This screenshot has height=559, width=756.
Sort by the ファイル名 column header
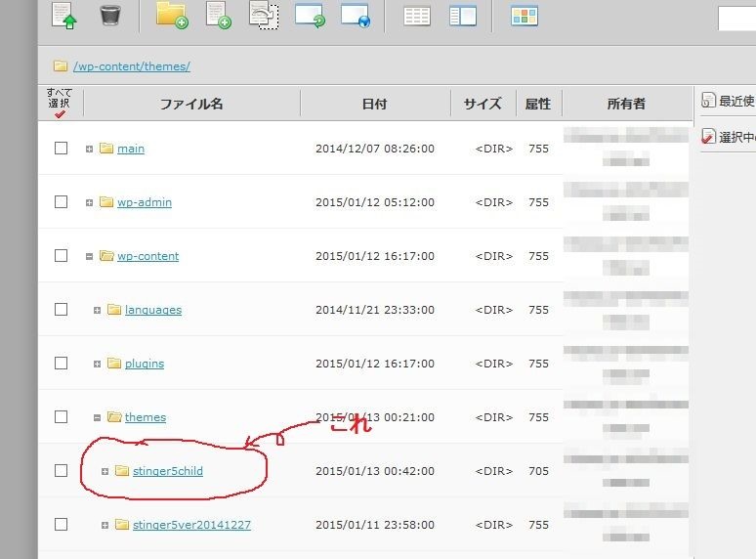[x=191, y=104]
